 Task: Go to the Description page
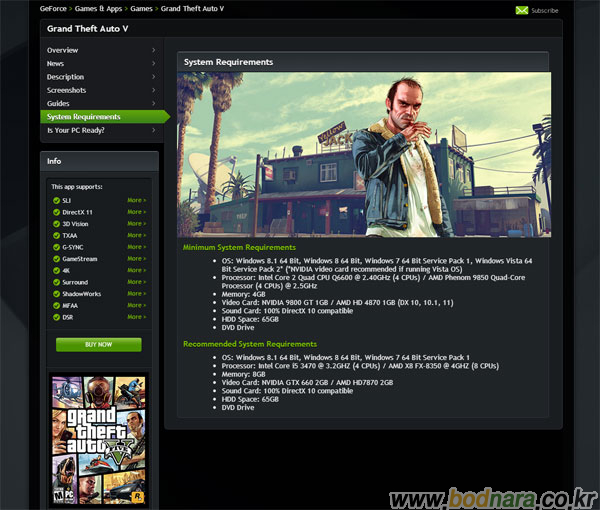[x=65, y=77]
